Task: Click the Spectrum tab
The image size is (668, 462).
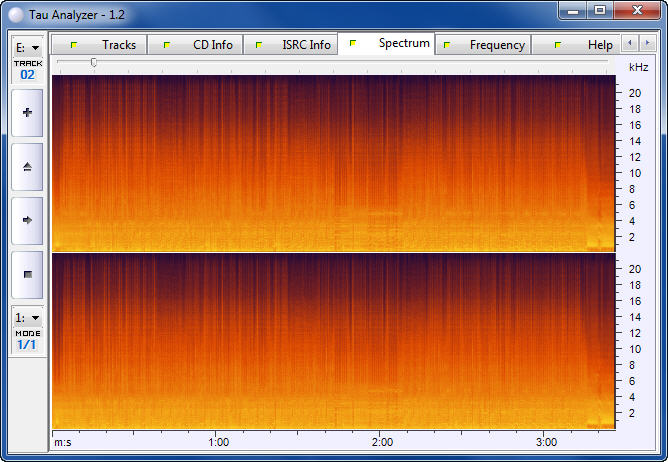Action: 391,44
